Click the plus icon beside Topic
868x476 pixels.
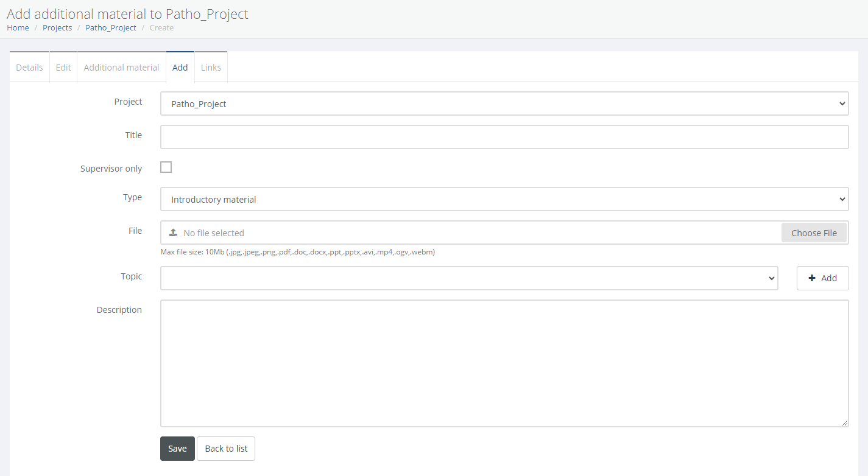(x=811, y=278)
